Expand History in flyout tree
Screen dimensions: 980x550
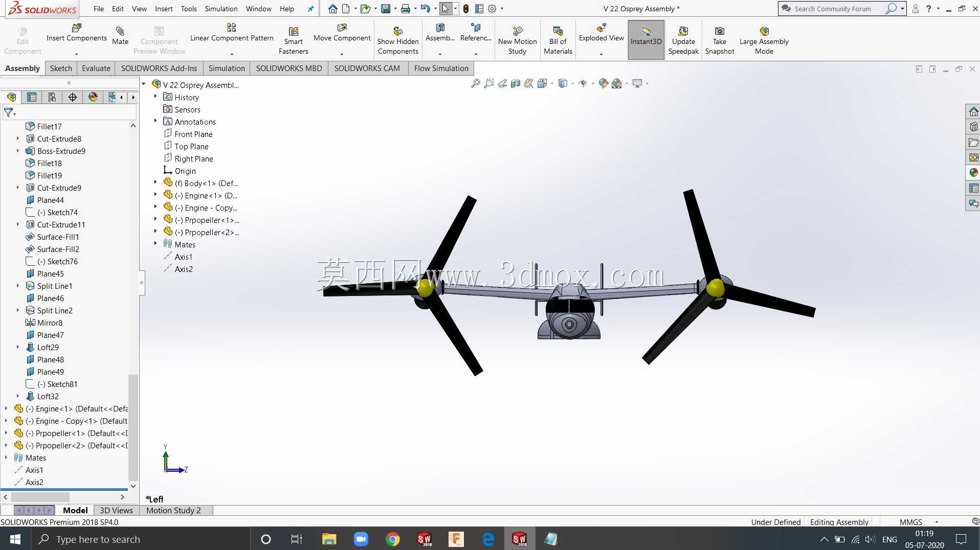(x=155, y=96)
